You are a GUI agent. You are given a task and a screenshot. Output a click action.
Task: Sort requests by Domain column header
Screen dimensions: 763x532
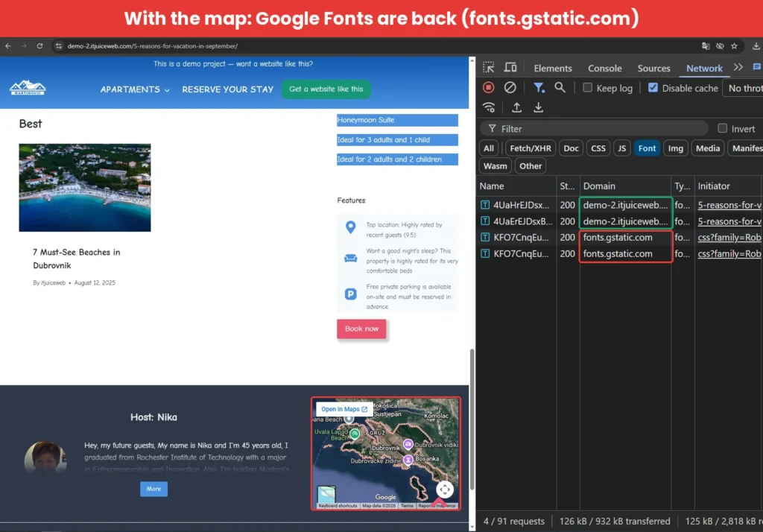click(x=625, y=186)
